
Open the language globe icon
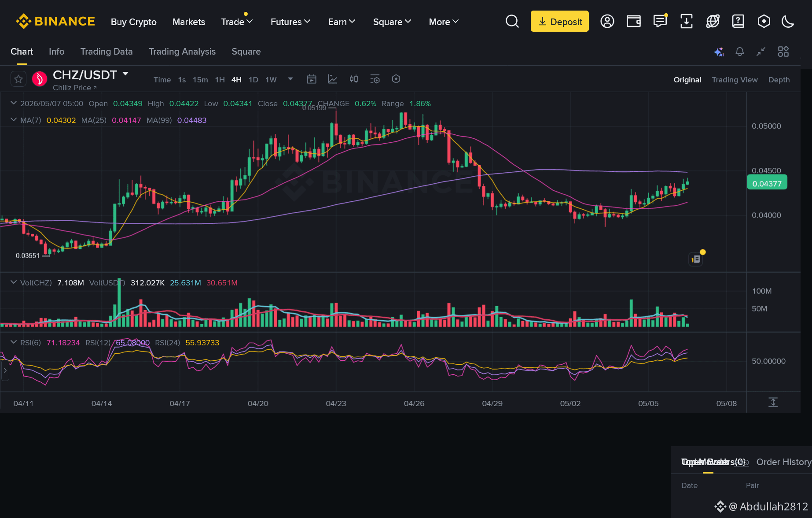713,21
